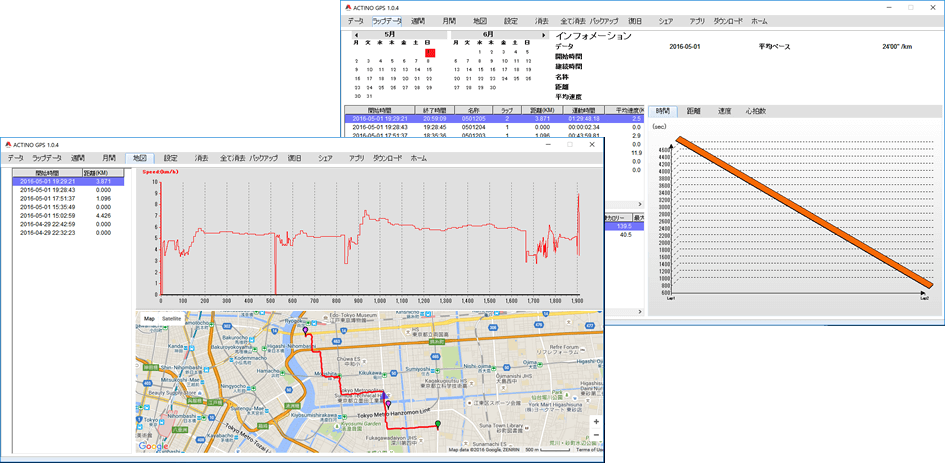Click the 終了時間 column header in back window

pos(435,111)
